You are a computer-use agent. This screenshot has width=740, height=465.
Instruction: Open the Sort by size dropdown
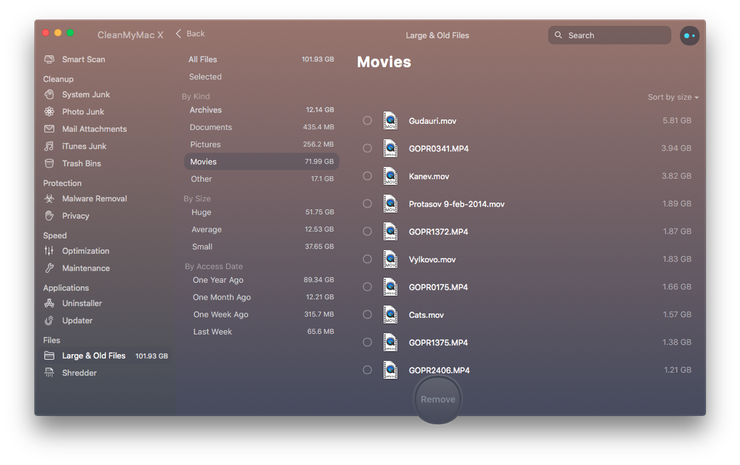pos(673,97)
